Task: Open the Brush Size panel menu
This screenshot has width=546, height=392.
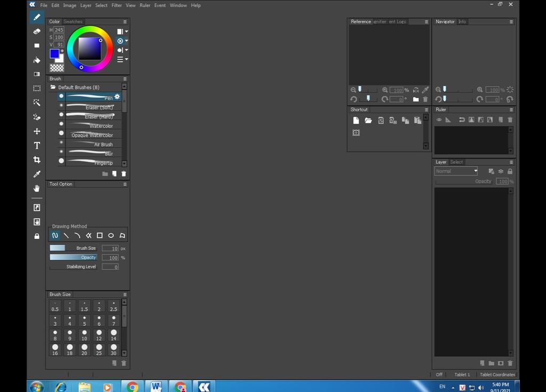Action: pyautogui.click(x=125, y=294)
